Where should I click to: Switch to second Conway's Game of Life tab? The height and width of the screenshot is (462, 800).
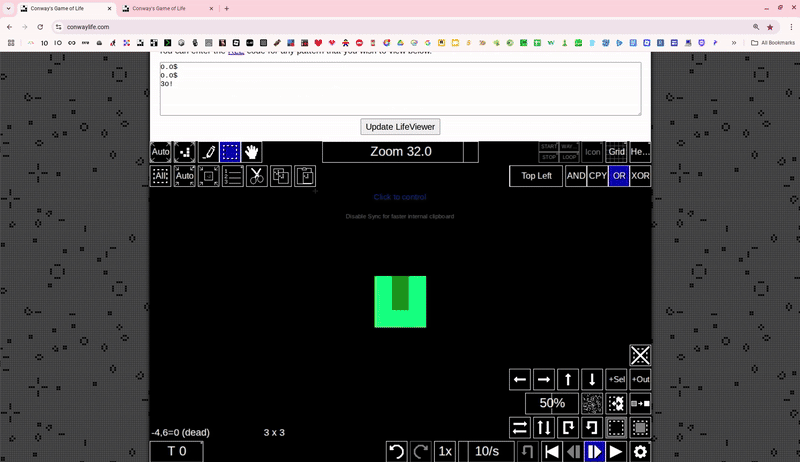click(168, 9)
